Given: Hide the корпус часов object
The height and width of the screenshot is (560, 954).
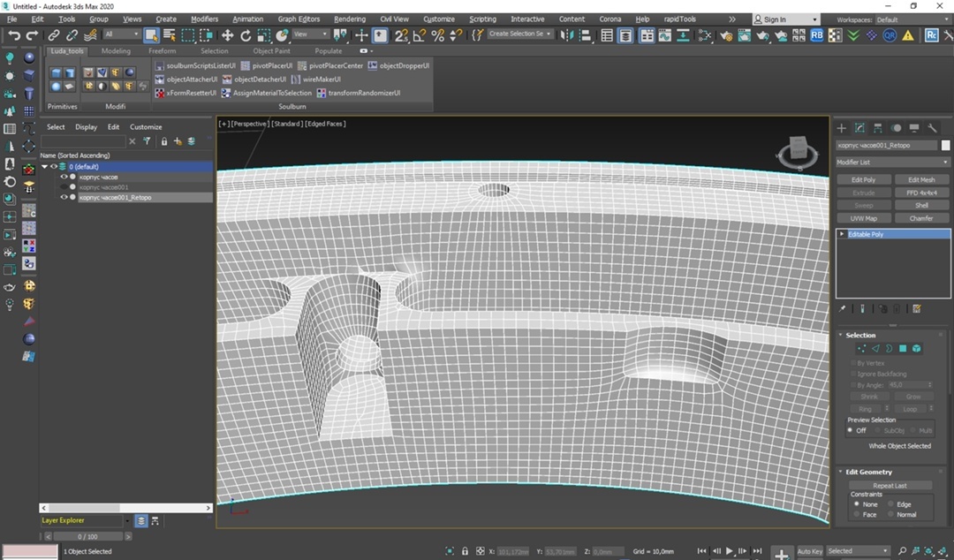Looking at the screenshot, I should [x=64, y=177].
